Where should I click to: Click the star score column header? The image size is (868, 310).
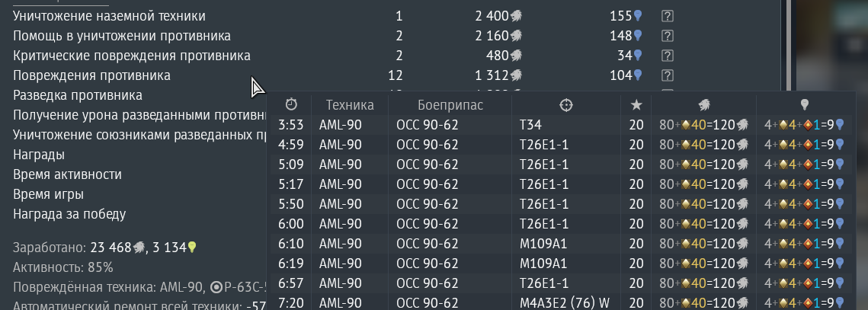(x=636, y=105)
